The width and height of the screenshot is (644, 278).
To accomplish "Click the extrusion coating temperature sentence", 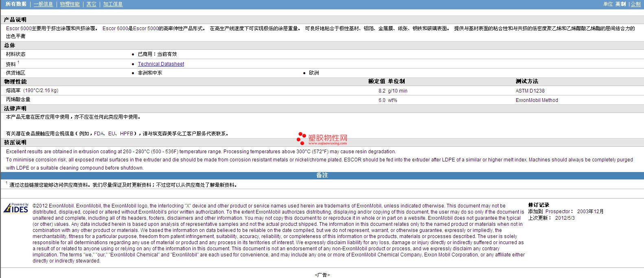I will (x=201, y=152).
